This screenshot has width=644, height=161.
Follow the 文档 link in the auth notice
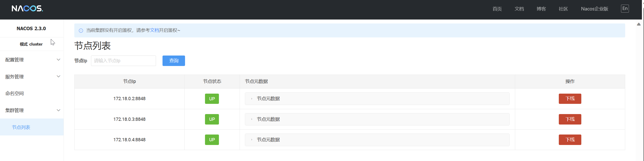pyautogui.click(x=154, y=30)
